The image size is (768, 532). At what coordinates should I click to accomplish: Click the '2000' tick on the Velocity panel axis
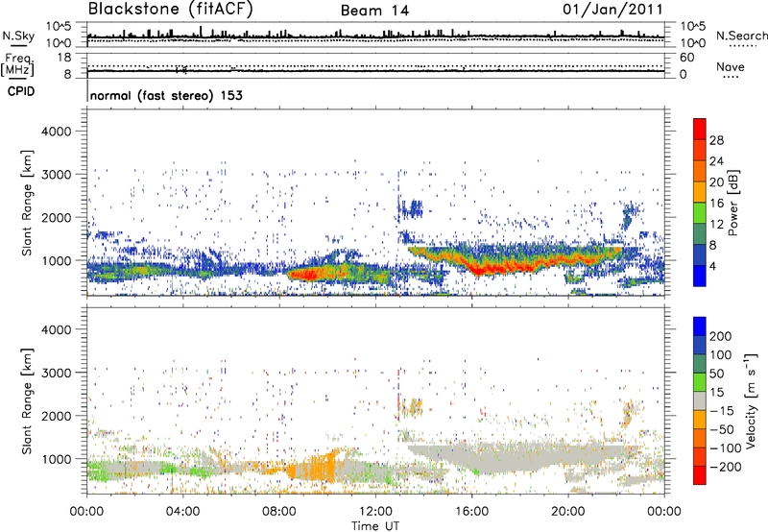coord(56,416)
